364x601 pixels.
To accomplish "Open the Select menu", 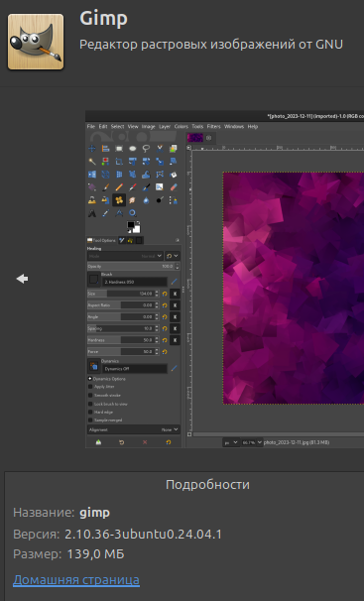I will pos(117,127).
